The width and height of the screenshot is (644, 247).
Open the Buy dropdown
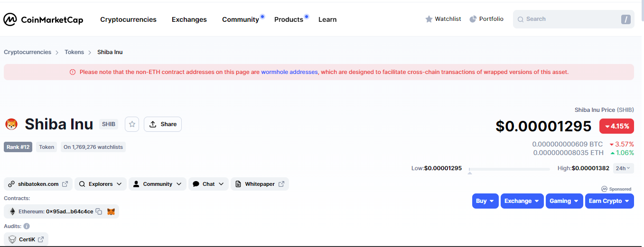tap(485, 201)
